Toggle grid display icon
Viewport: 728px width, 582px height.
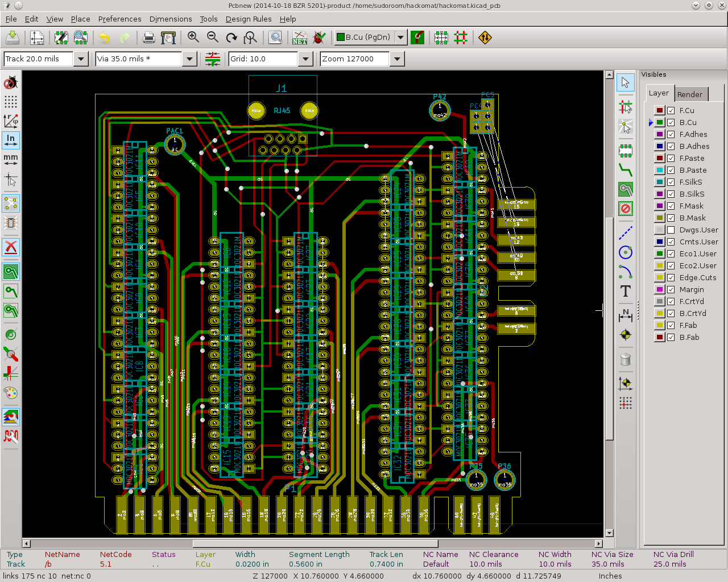pos(11,102)
